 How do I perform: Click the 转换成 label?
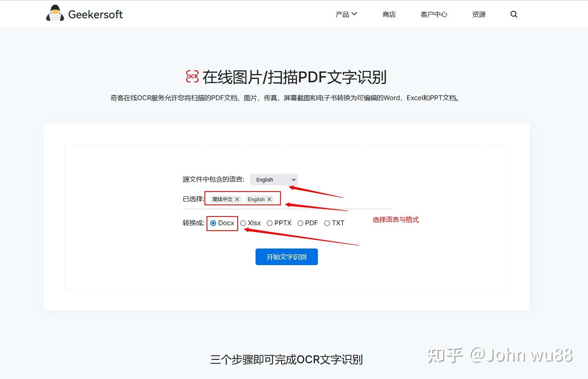pyautogui.click(x=193, y=223)
